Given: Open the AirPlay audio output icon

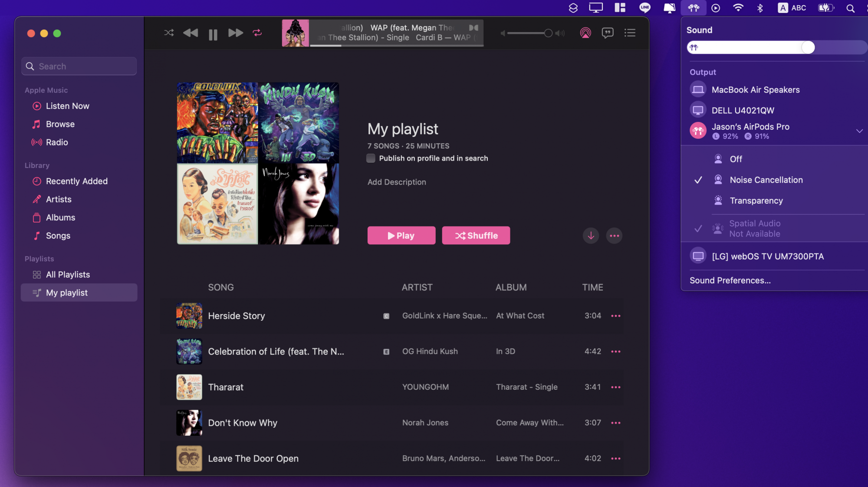Looking at the screenshot, I should coord(585,33).
